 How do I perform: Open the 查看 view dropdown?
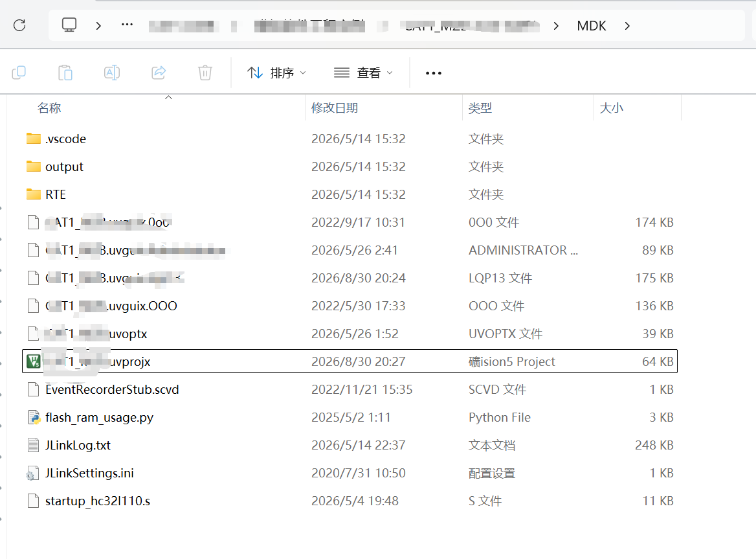click(x=364, y=73)
